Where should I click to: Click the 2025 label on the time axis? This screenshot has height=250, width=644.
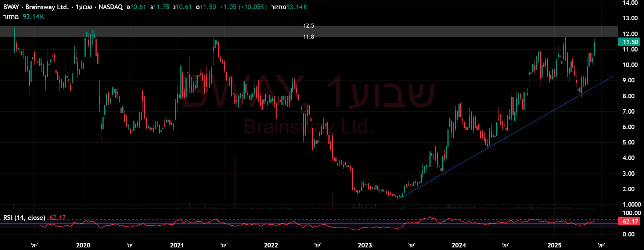pos(555,245)
